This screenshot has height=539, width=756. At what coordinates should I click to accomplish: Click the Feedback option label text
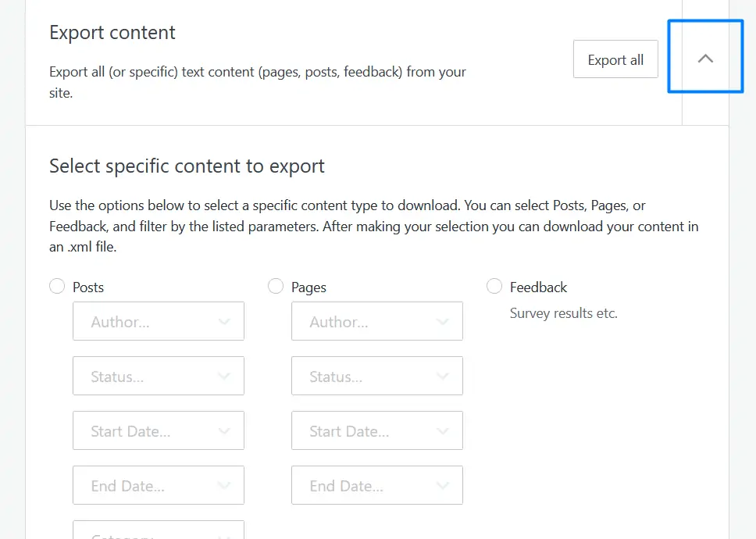pyautogui.click(x=538, y=287)
